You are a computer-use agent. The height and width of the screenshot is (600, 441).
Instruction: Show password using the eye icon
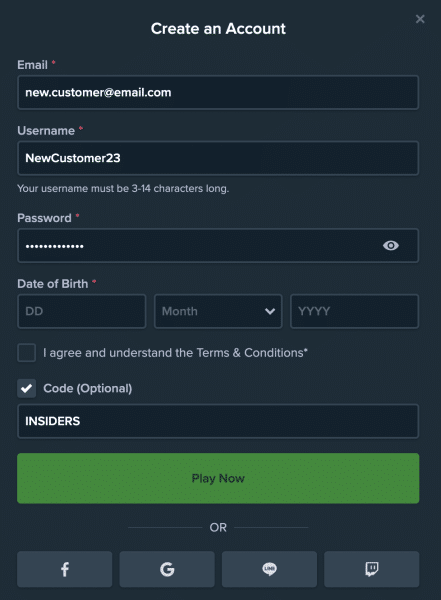(x=390, y=245)
